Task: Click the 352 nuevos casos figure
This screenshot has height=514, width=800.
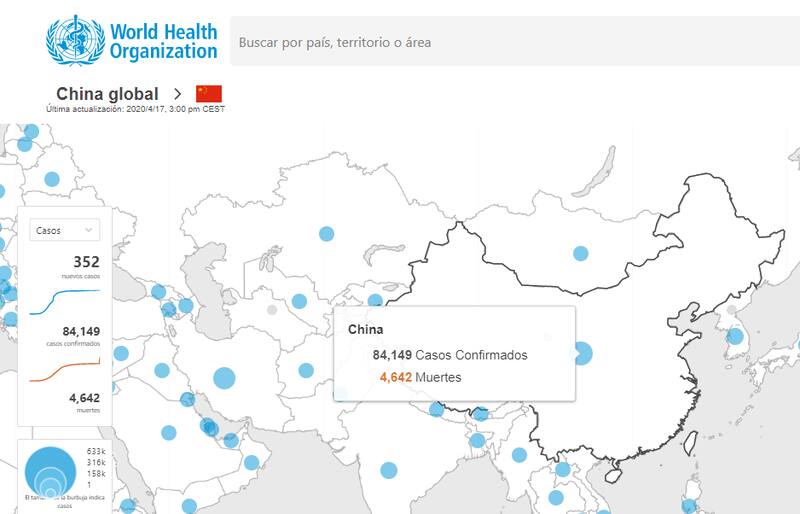Action: 86,263
